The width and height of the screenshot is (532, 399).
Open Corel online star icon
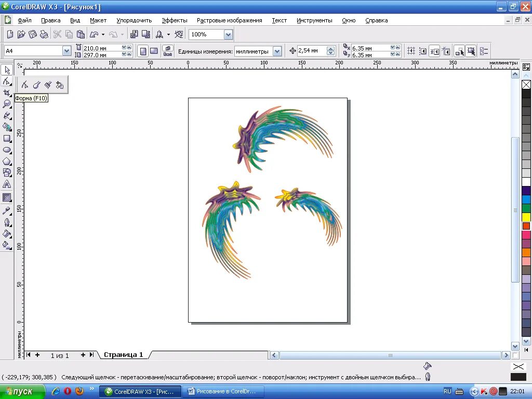(179, 34)
